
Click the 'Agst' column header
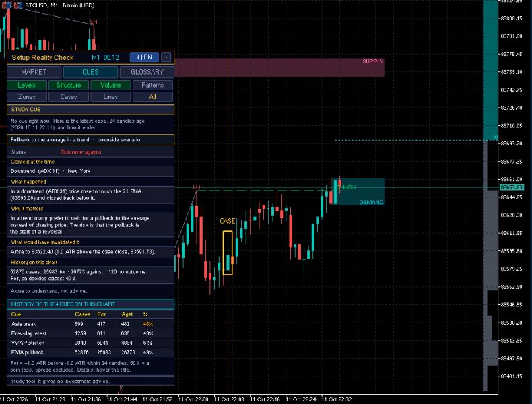click(127, 314)
